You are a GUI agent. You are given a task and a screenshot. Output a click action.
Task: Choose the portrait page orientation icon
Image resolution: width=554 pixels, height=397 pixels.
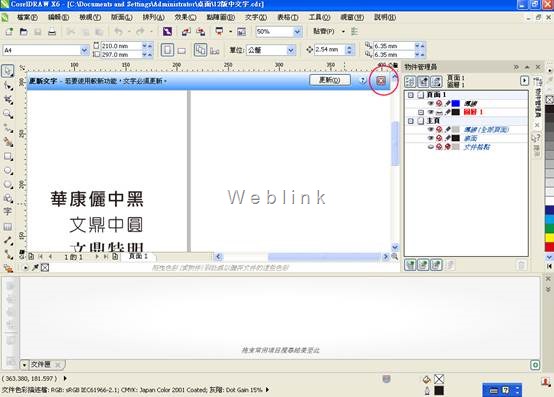[x=167, y=50]
